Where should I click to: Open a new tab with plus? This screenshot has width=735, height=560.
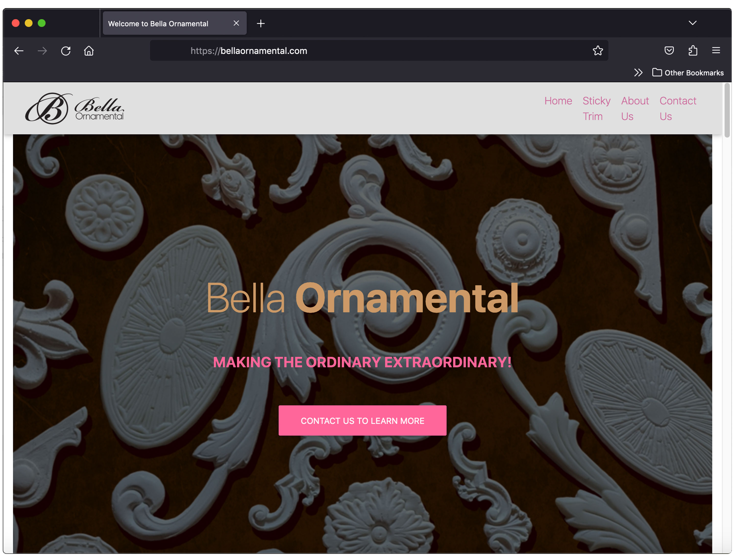point(261,23)
